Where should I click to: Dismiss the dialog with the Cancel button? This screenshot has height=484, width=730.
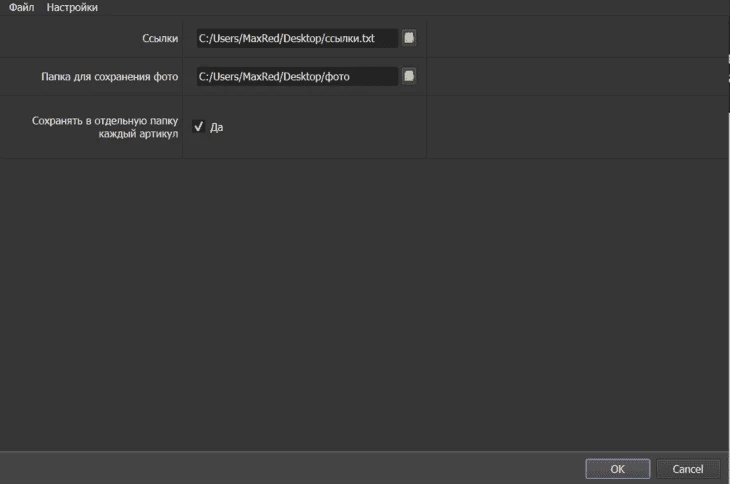(x=688, y=469)
